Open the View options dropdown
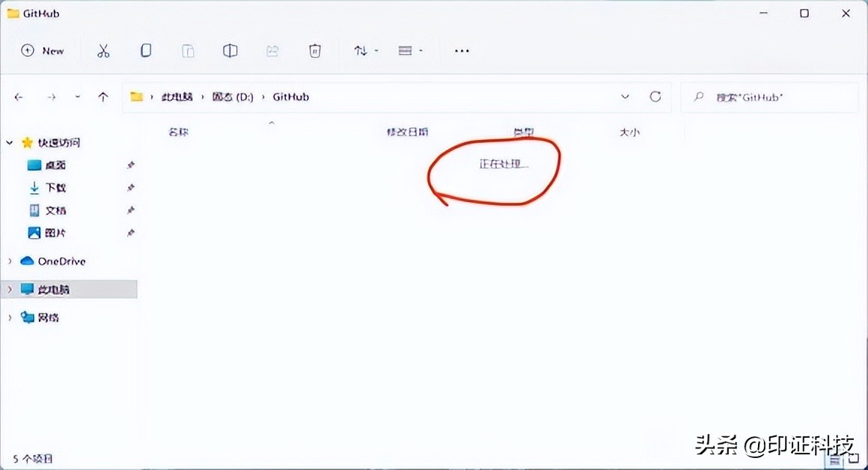868x470 pixels. [x=409, y=50]
